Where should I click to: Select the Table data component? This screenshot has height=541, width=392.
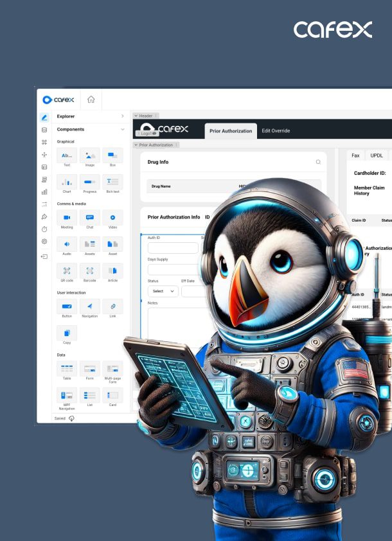click(67, 368)
